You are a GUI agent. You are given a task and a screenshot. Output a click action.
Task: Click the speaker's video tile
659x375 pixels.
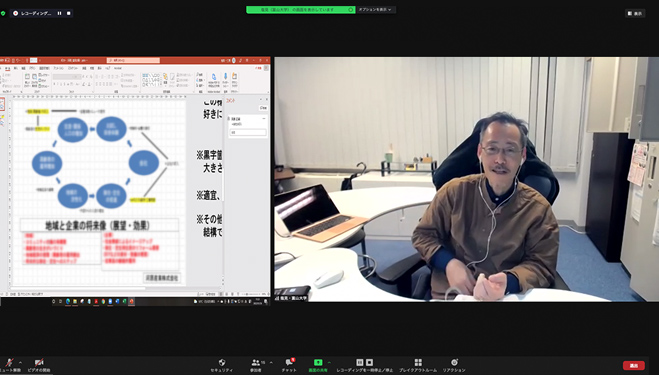(467, 179)
